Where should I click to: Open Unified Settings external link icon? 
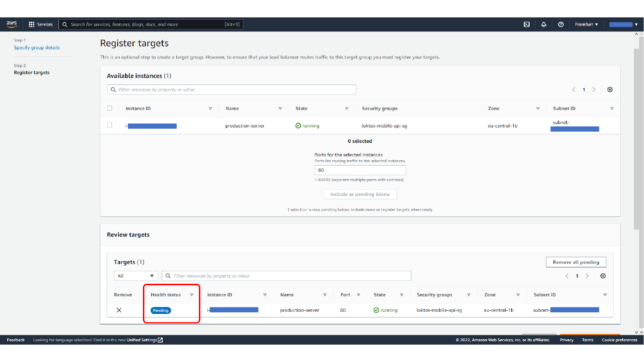pyautogui.click(x=160, y=340)
